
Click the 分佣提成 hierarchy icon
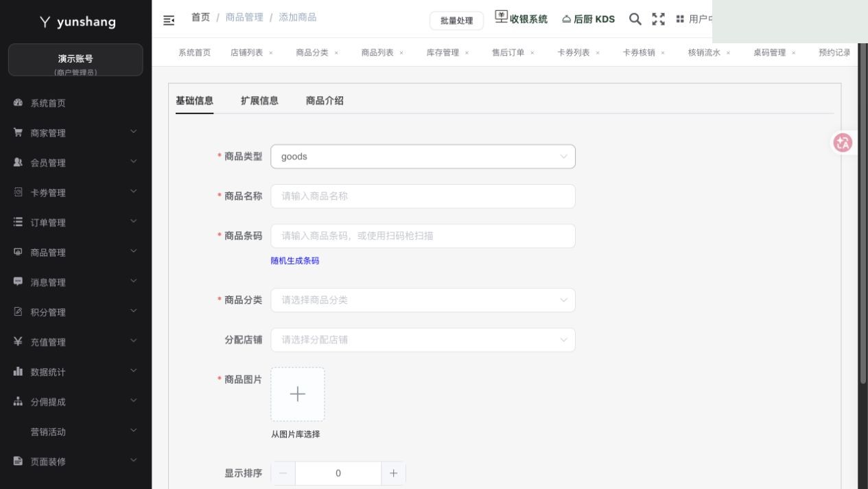coord(19,402)
